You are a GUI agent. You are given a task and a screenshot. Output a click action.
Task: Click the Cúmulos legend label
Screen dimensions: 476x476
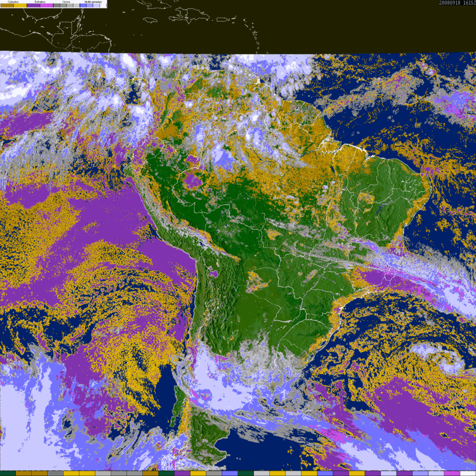point(13,2)
